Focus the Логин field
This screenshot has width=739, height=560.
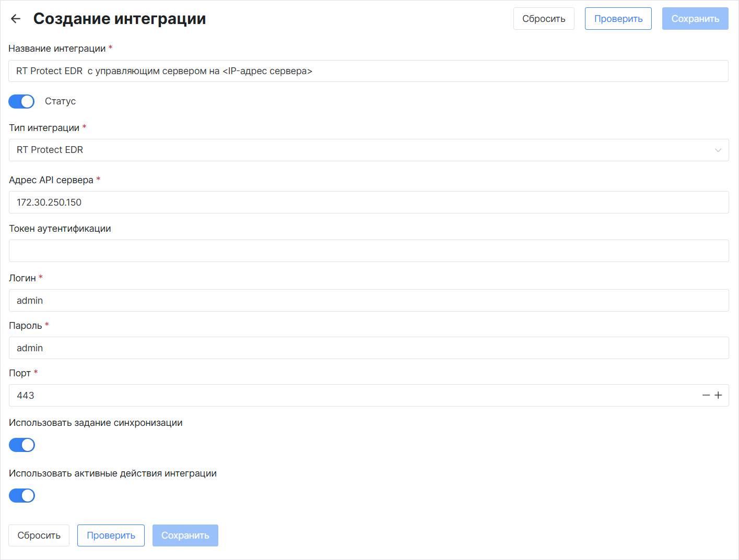point(369,301)
